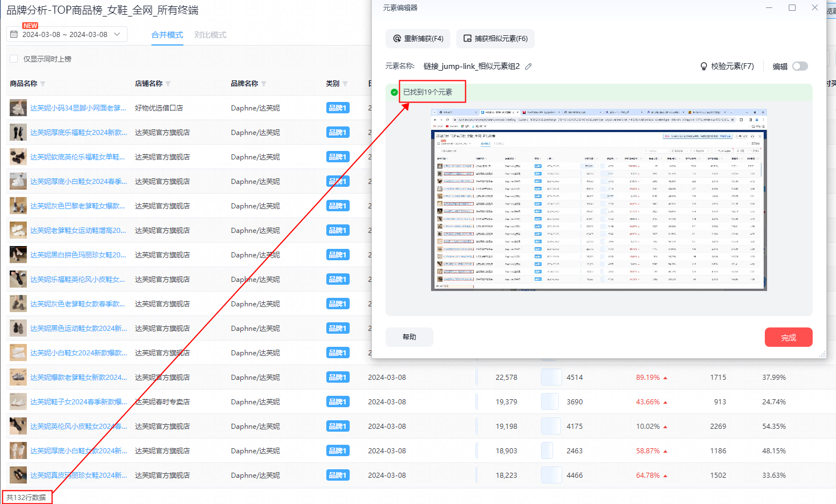Click the 重新捕获(F4) recapture button
This screenshot has height=504, width=836.
pos(418,39)
